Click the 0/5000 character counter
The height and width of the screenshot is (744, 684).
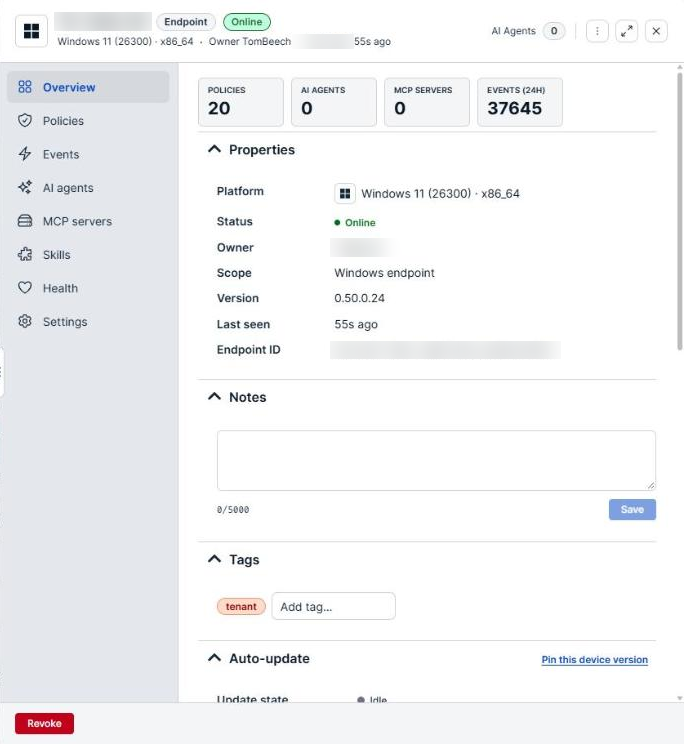pyautogui.click(x=233, y=510)
